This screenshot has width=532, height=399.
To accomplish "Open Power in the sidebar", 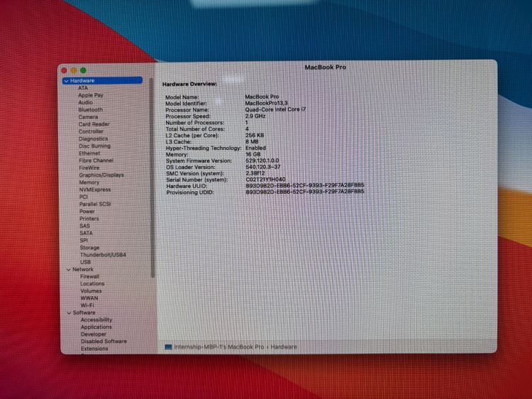I will (x=87, y=212).
